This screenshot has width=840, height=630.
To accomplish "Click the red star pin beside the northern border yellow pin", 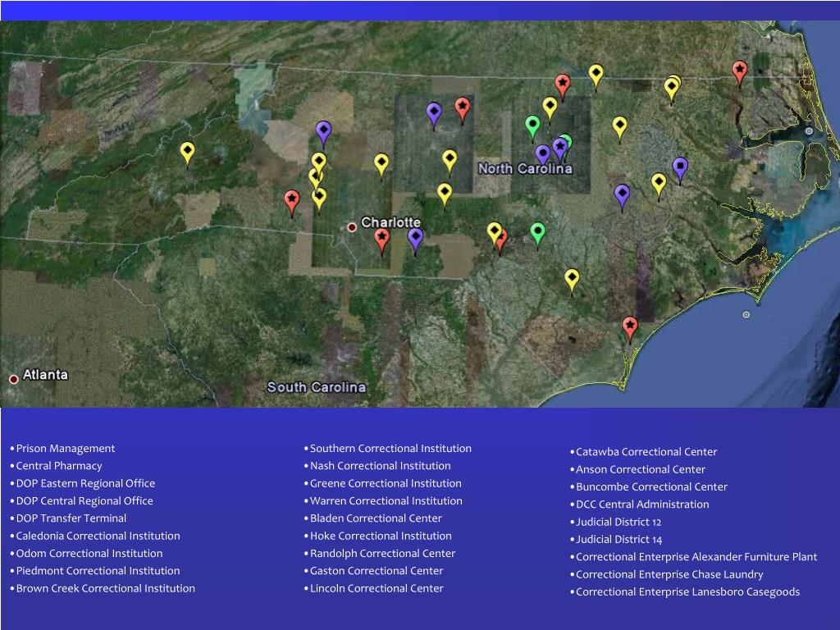I will tap(562, 87).
